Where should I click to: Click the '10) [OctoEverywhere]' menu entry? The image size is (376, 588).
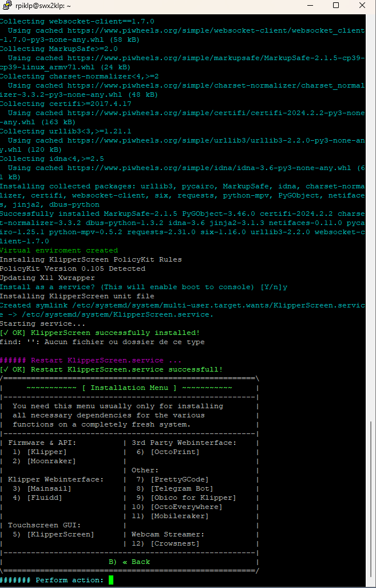[x=177, y=507]
